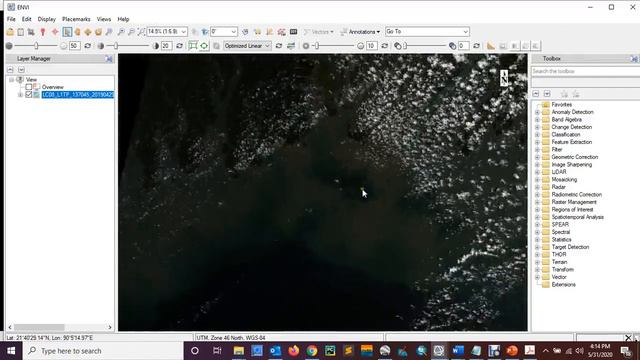Screen dimensions: 640x360
Task: Select the Change Detection toolbox folder
Action: coord(571,127)
